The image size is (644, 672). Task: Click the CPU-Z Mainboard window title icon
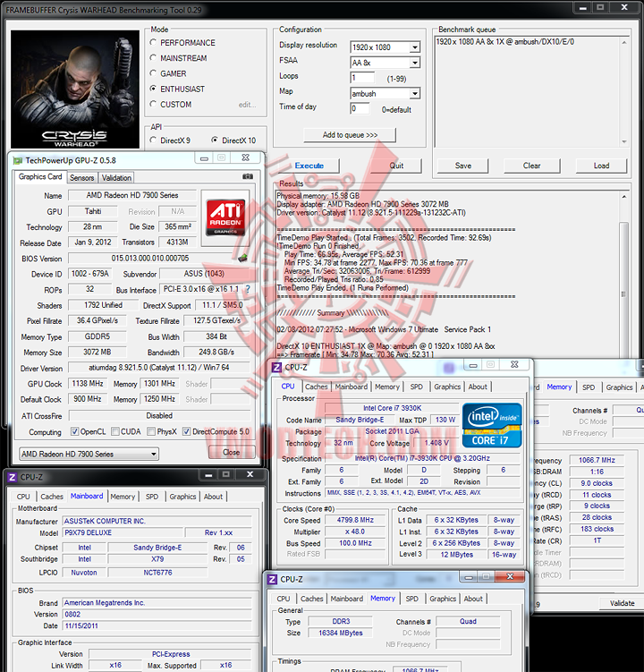tap(13, 478)
